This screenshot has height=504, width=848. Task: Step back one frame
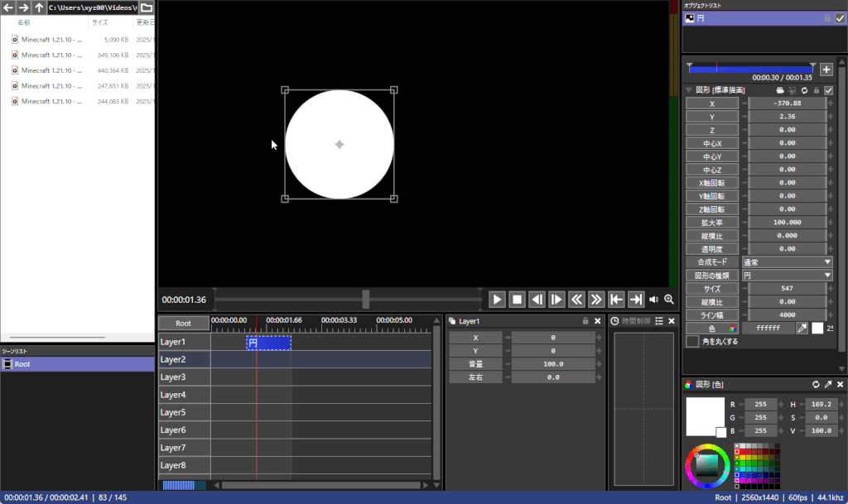537,300
